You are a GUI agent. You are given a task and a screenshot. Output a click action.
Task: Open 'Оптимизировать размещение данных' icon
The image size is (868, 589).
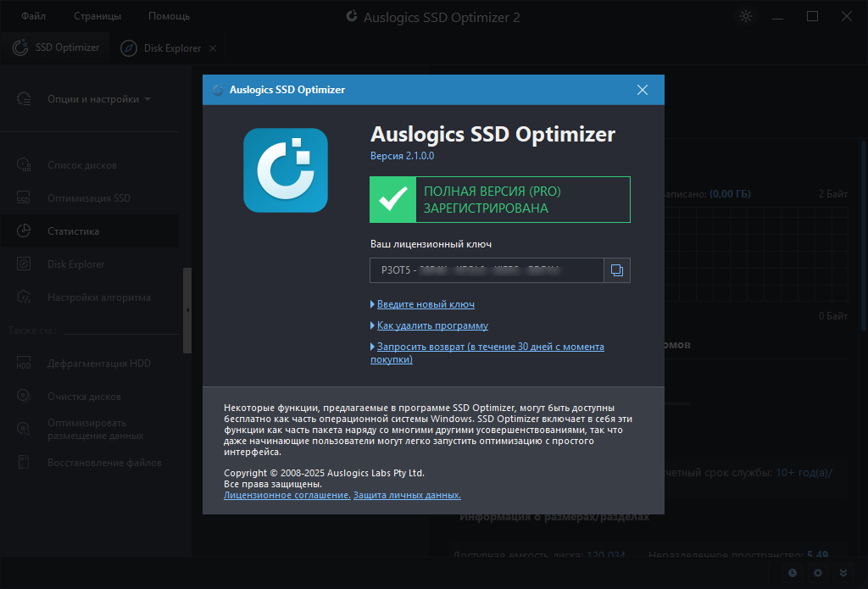pyautogui.click(x=23, y=429)
